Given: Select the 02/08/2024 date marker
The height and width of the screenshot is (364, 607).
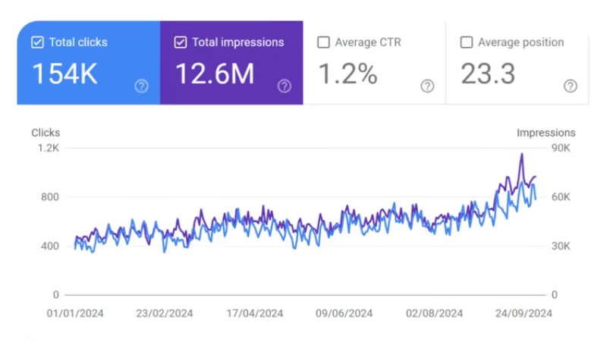Looking at the screenshot, I should point(434,312).
